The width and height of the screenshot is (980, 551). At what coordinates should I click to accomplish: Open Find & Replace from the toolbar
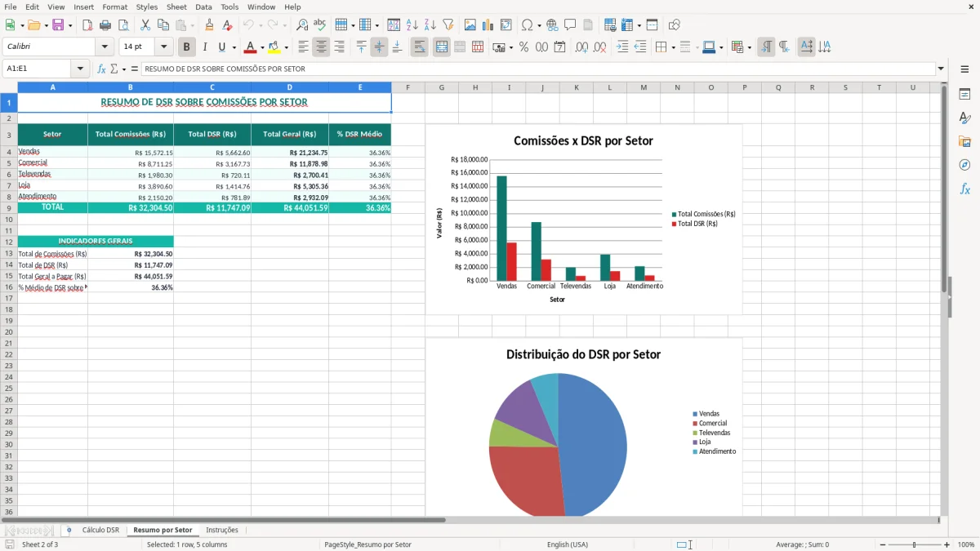tap(302, 25)
